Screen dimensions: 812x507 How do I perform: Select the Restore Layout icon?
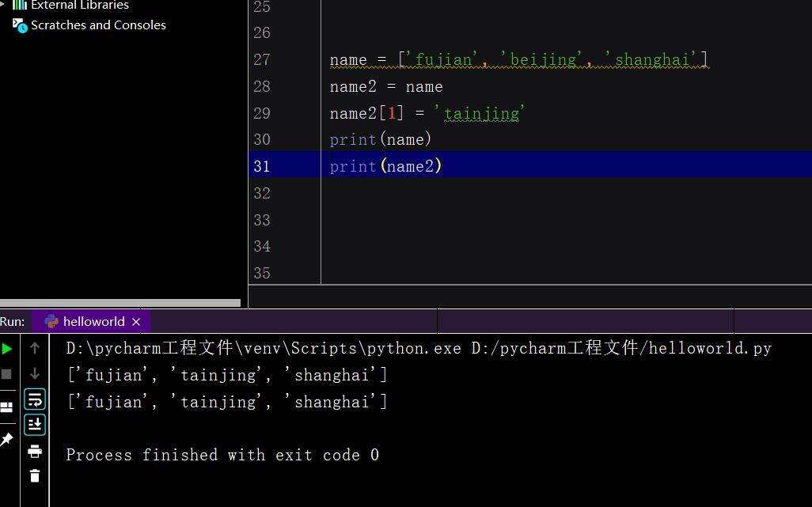(x=7, y=405)
